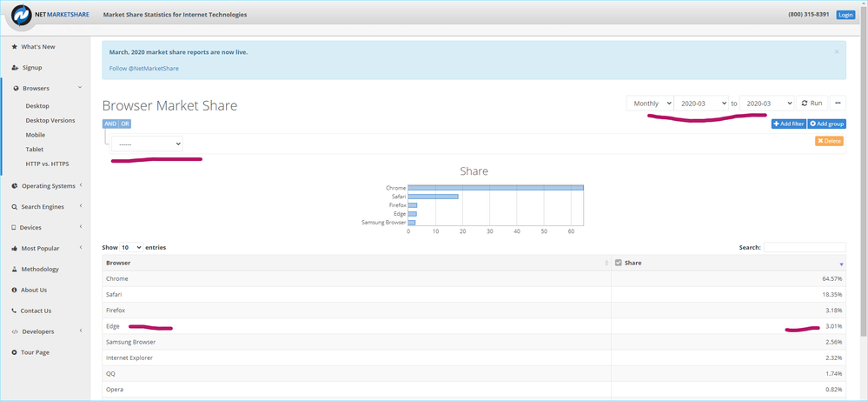Click the flask icon beside Methodology
This screenshot has width=868, height=401.
15,269
